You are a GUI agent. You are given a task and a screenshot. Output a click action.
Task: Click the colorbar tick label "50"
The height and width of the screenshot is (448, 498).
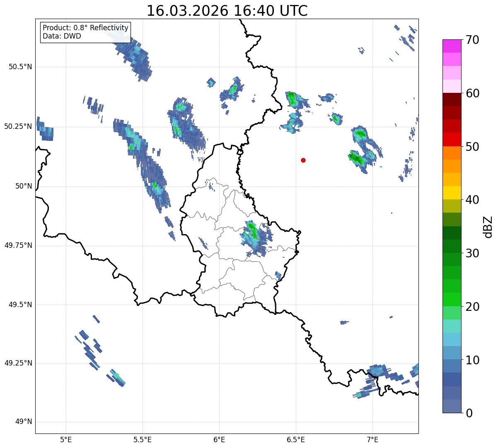472,147
